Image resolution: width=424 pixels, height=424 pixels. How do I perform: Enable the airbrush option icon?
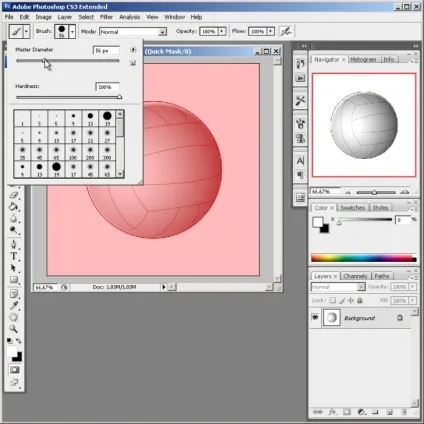pos(286,31)
